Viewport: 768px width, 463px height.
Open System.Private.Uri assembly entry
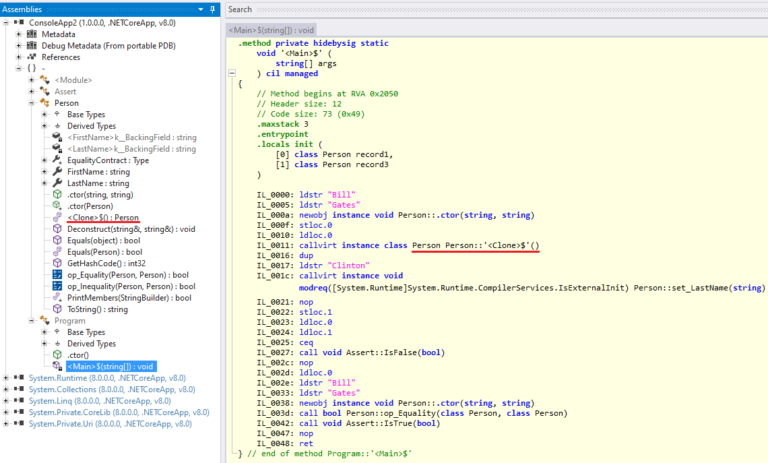[110, 424]
